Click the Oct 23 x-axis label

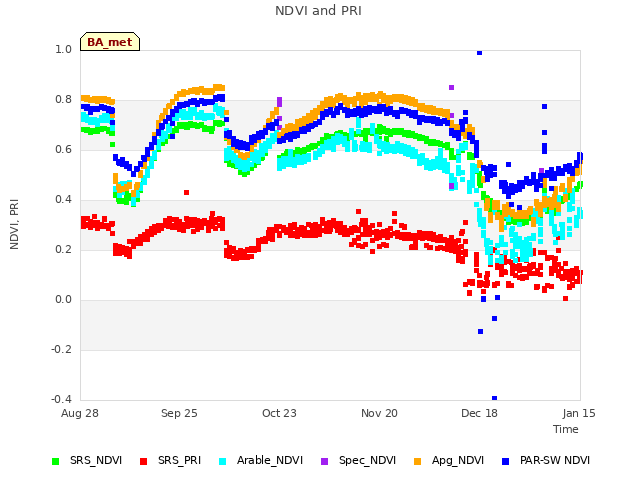point(279,413)
